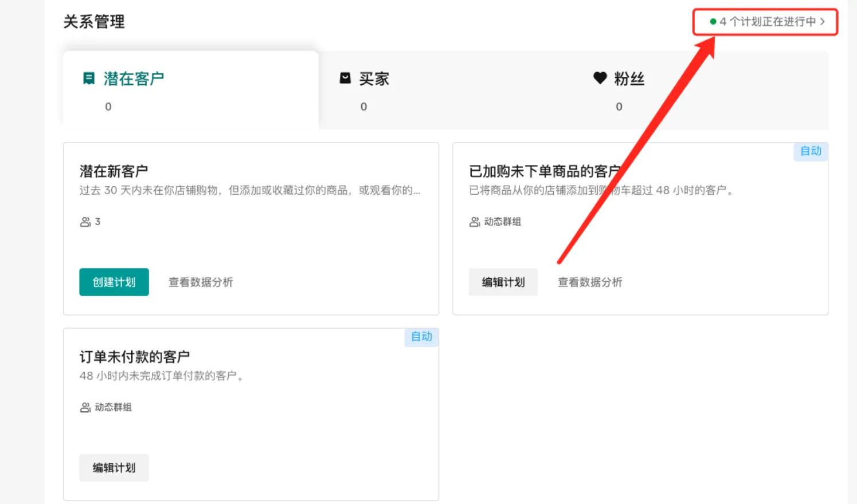Click 编辑计划 in the 已加购未下单商品的客户 card
This screenshot has width=857, height=504.
click(503, 282)
